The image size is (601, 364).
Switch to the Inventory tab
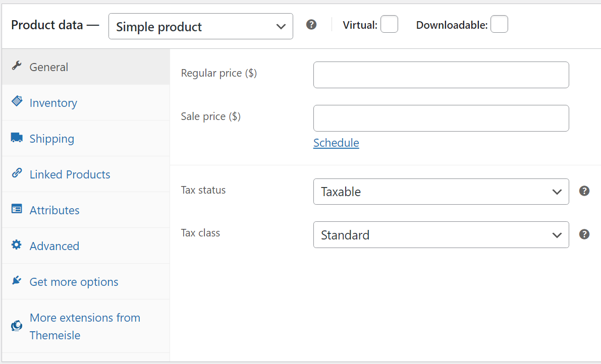(x=53, y=102)
